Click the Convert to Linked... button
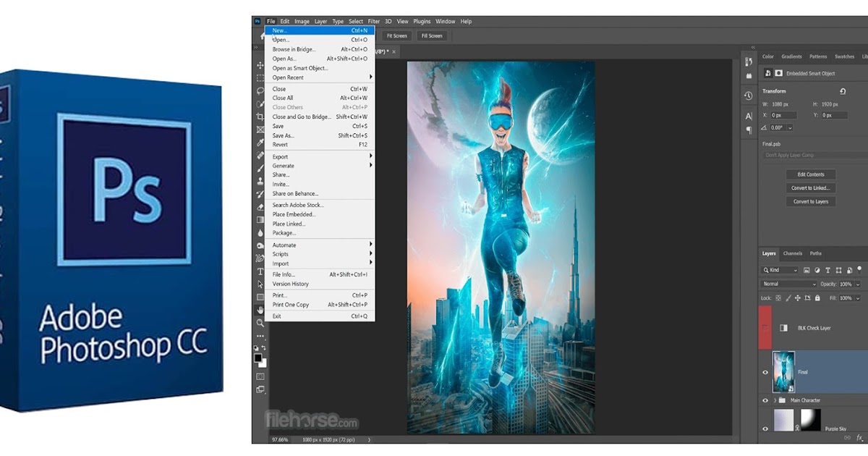The height and width of the screenshot is (456, 868). (x=811, y=188)
